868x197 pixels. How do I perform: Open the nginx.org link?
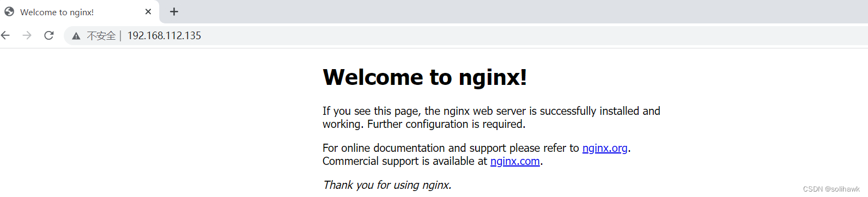[605, 148]
